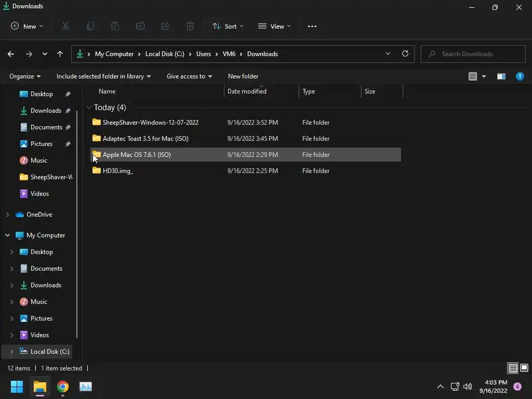Sort by the Type column header
This screenshot has width=532, height=399.
pyautogui.click(x=330, y=91)
